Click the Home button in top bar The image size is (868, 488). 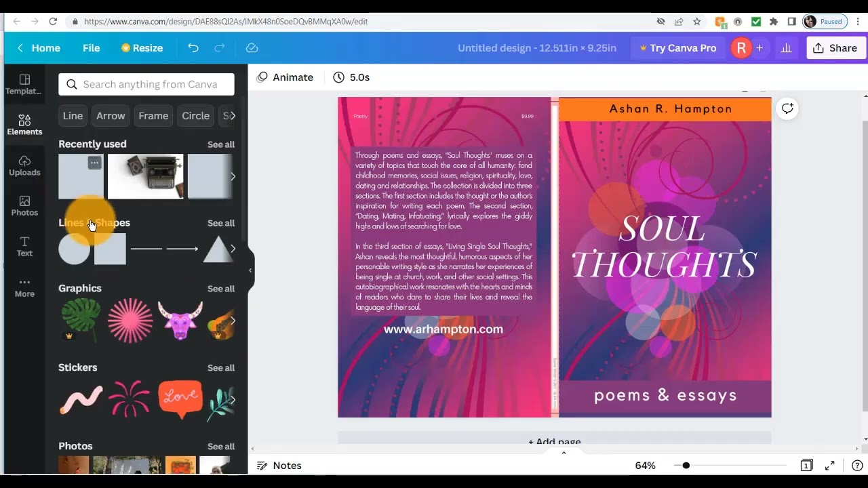coord(39,48)
